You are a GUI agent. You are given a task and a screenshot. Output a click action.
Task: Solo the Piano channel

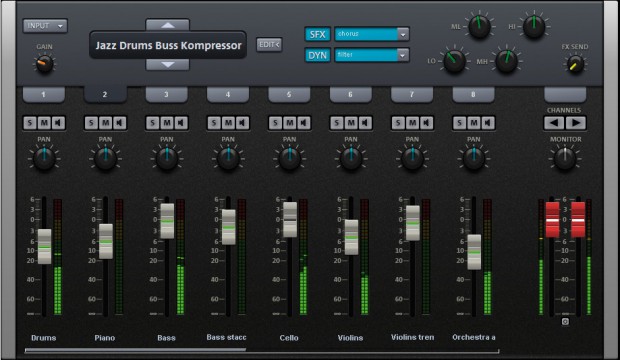pyautogui.click(x=91, y=123)
